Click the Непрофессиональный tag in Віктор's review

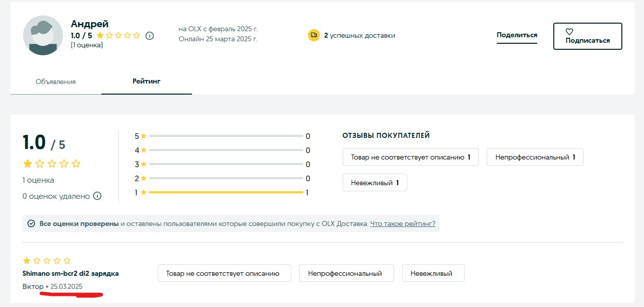345,273
